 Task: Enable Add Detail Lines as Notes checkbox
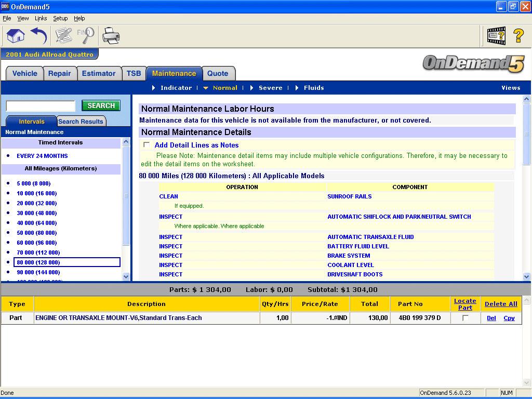pyautogui.click(x=146, y=145)
